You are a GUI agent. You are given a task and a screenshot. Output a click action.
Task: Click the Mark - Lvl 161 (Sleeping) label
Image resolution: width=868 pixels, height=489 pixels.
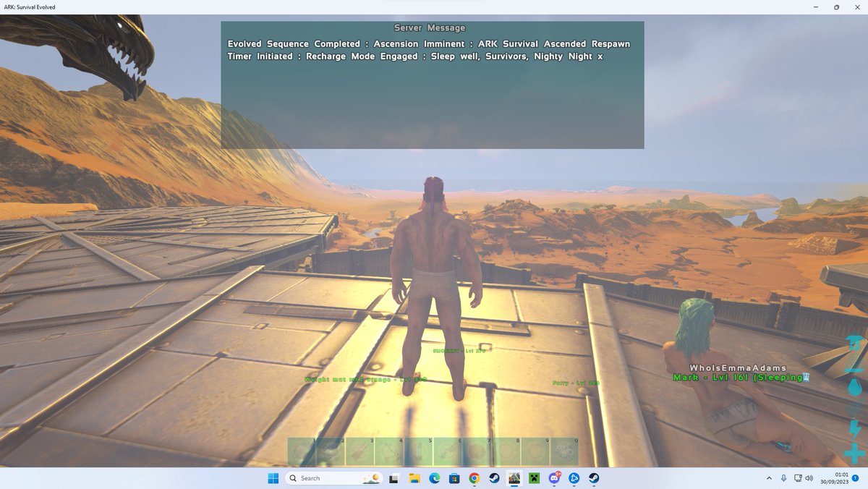pos(740,377)
